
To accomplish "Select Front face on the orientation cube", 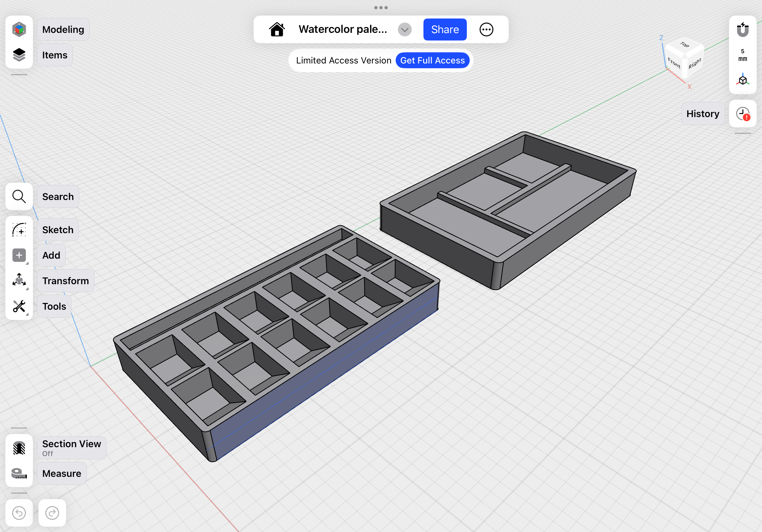I will pos(674,63).
